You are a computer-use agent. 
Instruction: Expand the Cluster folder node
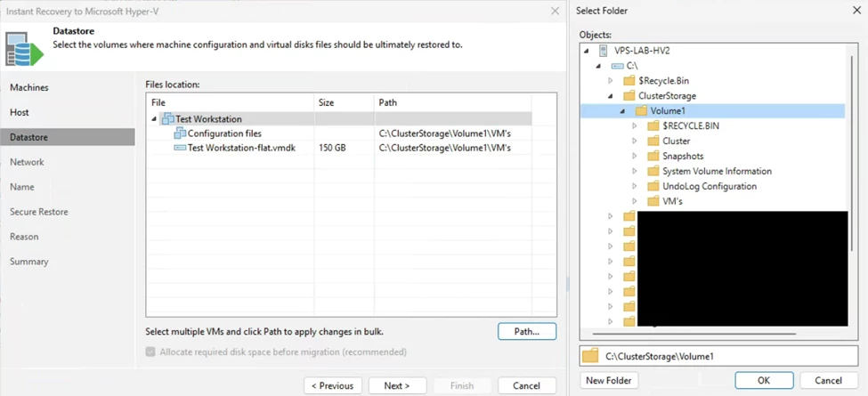tap(635, 141)
